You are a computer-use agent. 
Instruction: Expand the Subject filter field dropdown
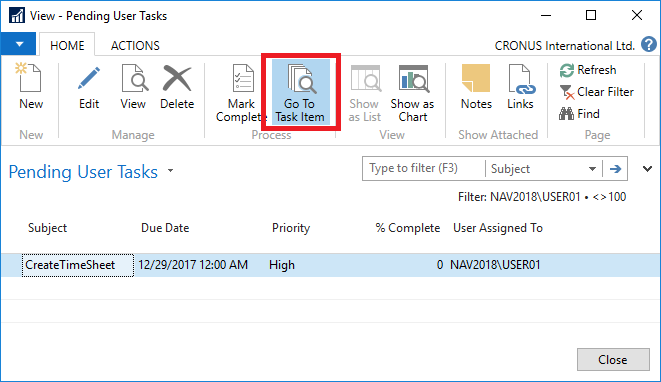592,169
